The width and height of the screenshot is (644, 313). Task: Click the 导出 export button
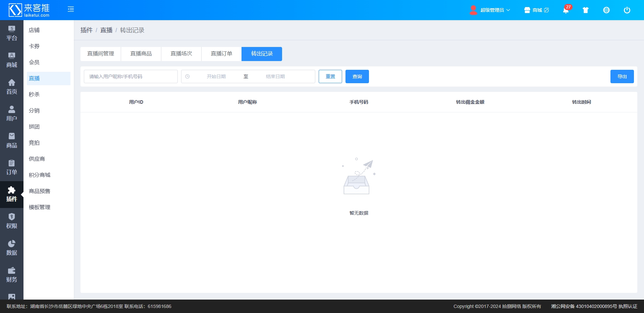click(622, 76)
